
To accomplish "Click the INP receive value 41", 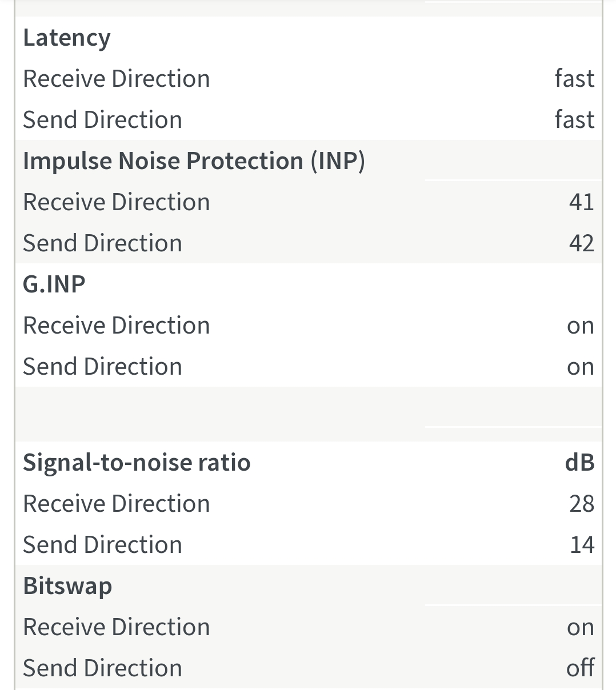I will pos(581,202).
